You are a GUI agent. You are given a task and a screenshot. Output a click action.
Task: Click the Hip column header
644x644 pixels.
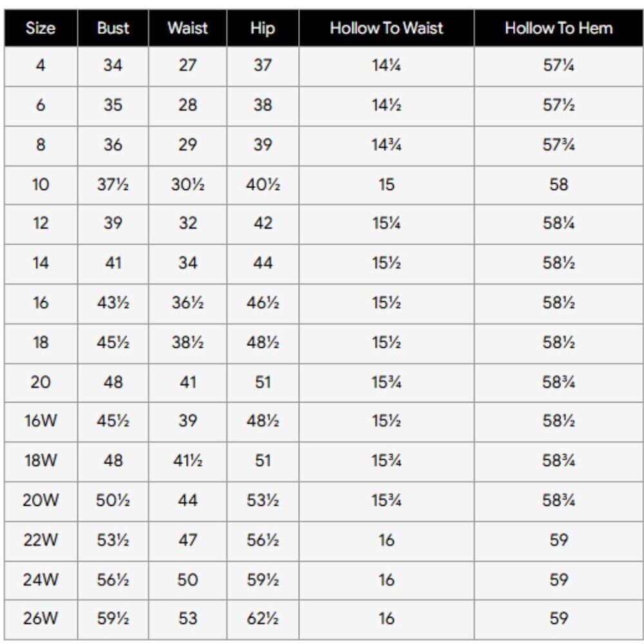263,28
